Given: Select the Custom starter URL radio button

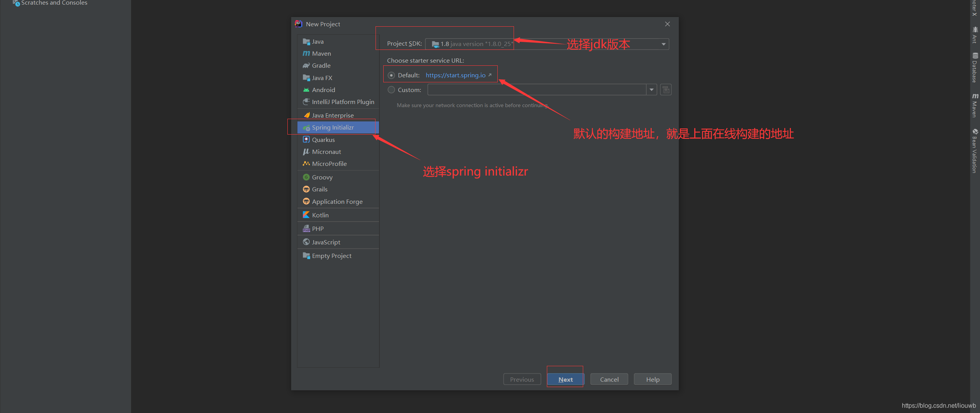Looking at the screenshot, I should pos(391,90).
